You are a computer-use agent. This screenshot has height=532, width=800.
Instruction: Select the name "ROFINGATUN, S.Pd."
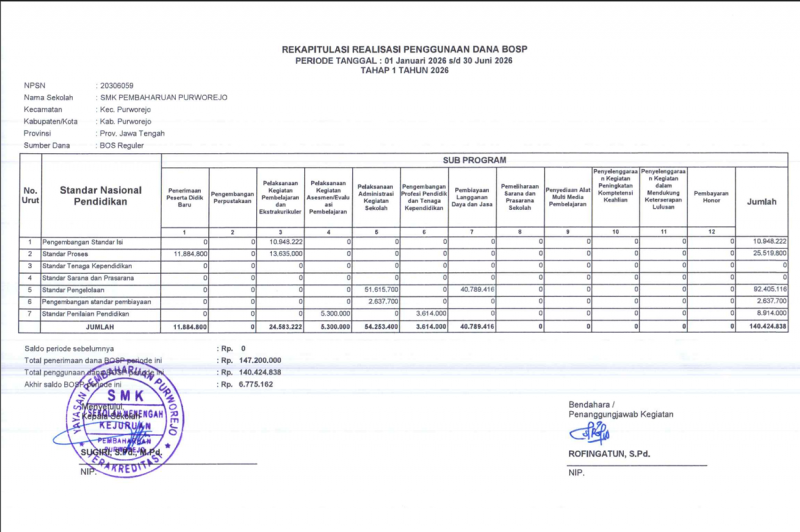tap(609, 454)
